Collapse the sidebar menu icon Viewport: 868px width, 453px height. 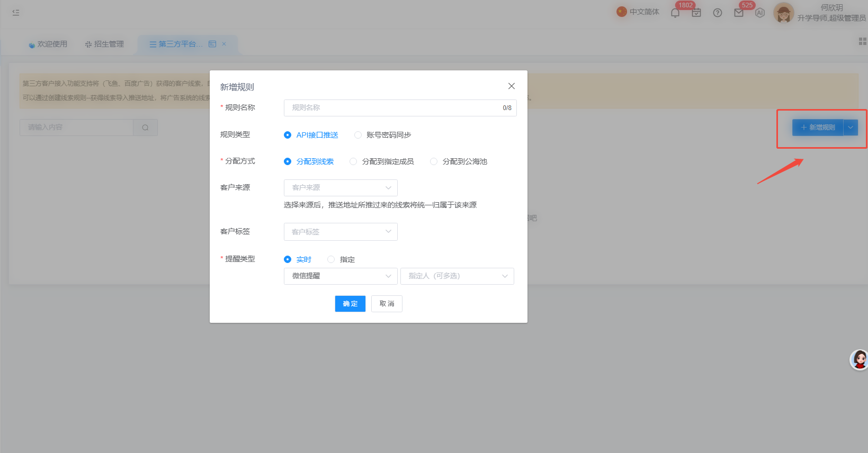(16, 12)
